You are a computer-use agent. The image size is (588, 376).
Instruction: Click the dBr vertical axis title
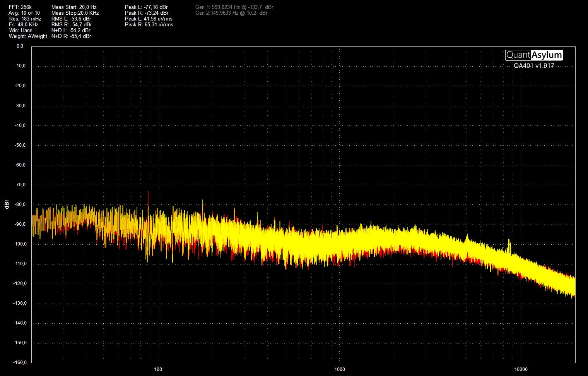pos(7,205)
